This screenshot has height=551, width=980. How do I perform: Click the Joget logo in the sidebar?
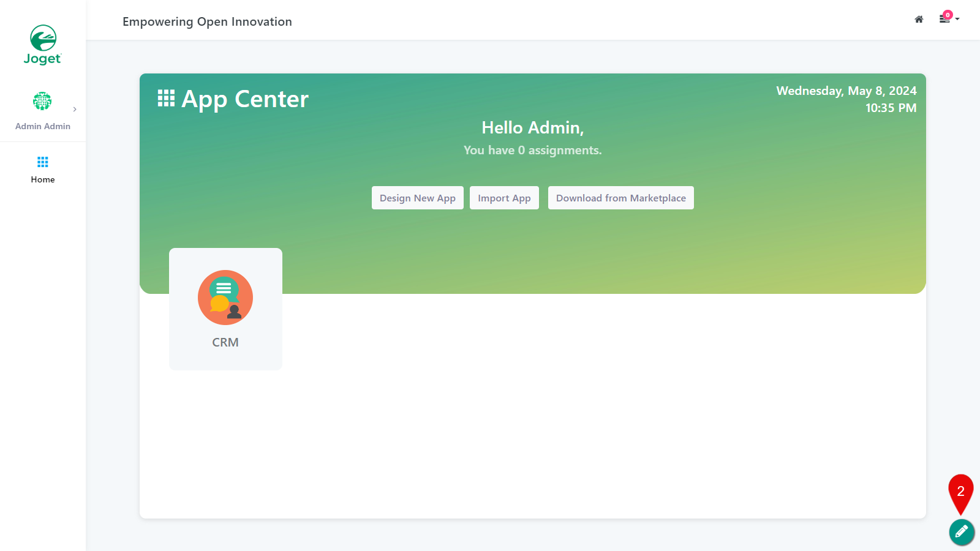coord(43,45)
